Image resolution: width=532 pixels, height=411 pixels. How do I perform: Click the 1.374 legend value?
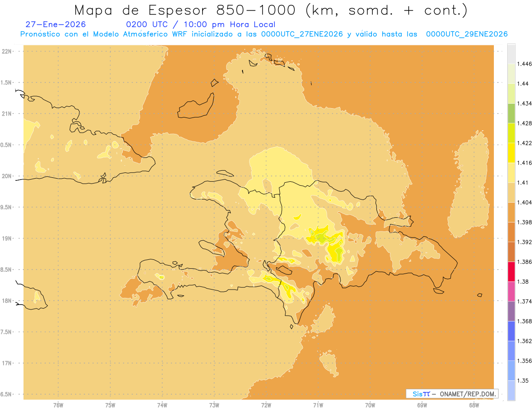pos(525,301)
